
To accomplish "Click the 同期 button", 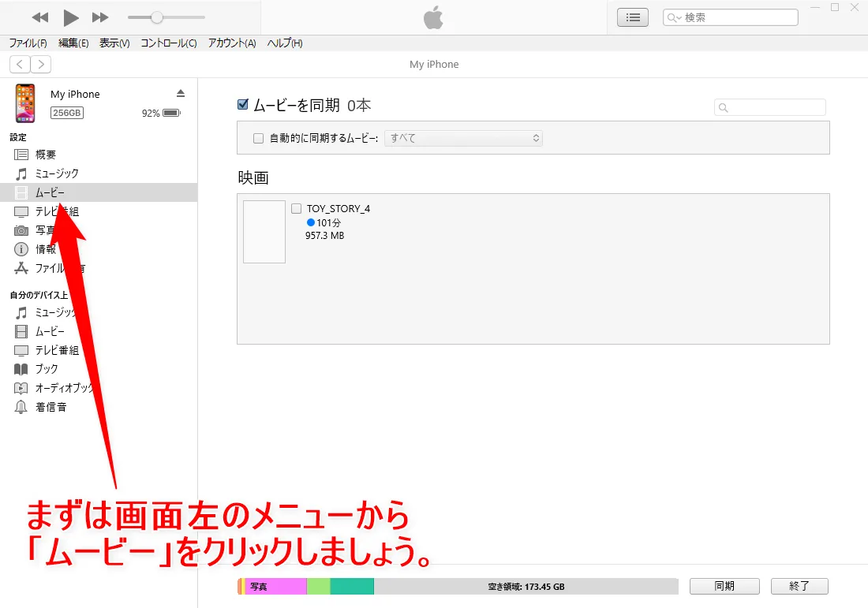I will [x=724, y=586].
